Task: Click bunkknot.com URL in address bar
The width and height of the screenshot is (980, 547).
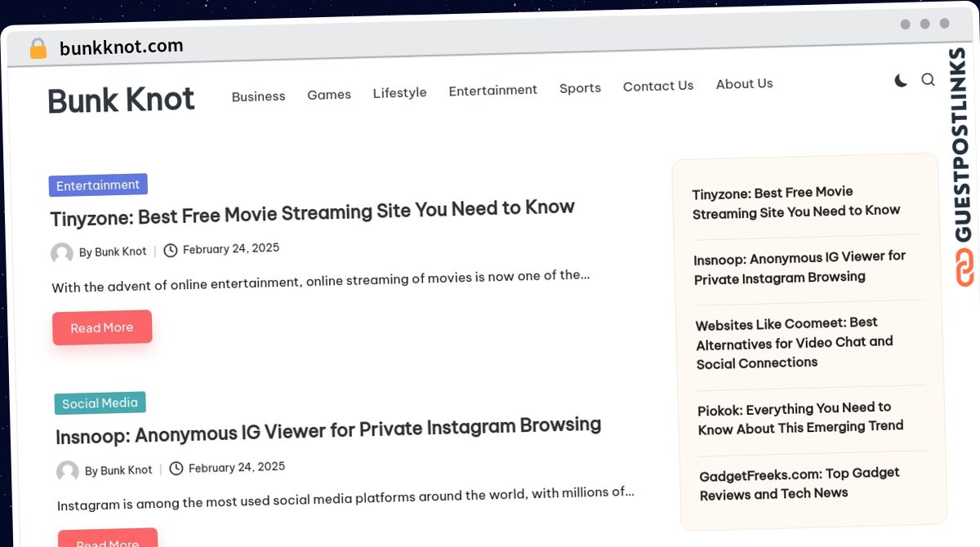Action: pos(121,47)
